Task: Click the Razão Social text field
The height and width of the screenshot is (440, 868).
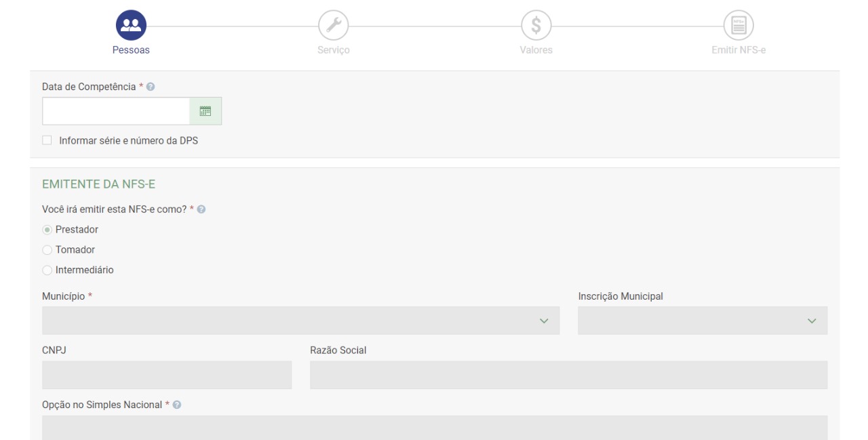Action: point(568,375)
